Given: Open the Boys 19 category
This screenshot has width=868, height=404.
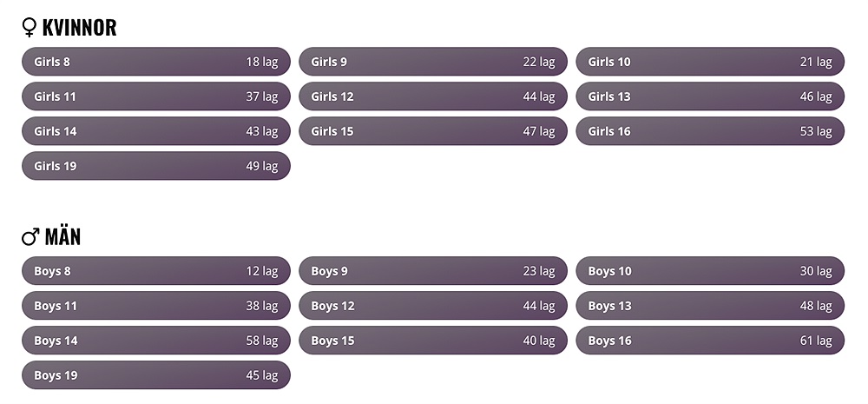Looking at the screenshot, I should 155,375.
